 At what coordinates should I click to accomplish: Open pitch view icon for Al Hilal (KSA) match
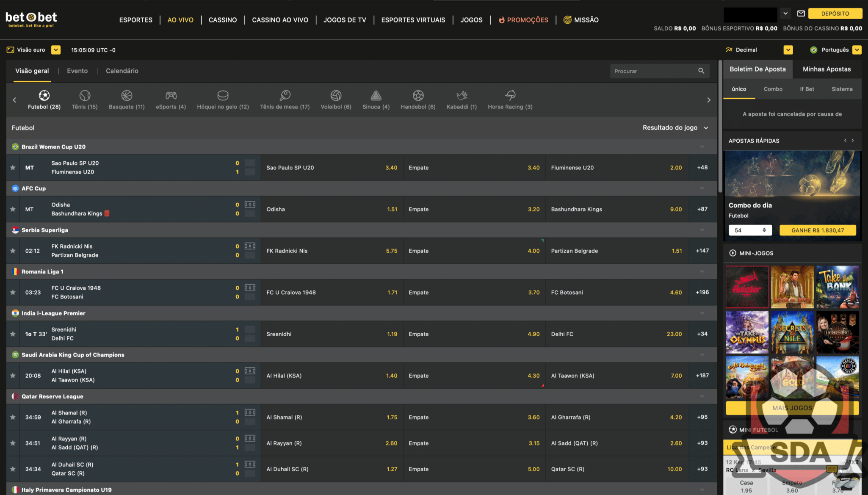click(250, 371)
